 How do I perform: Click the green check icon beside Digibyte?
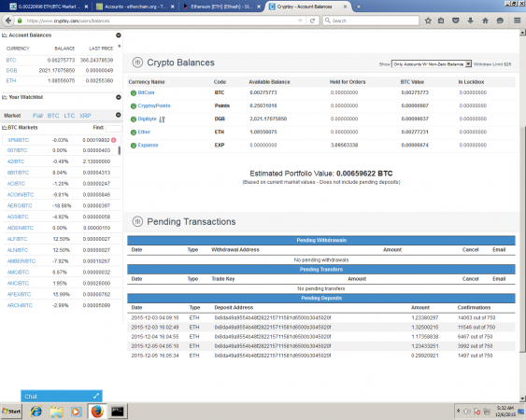[134, 119]
